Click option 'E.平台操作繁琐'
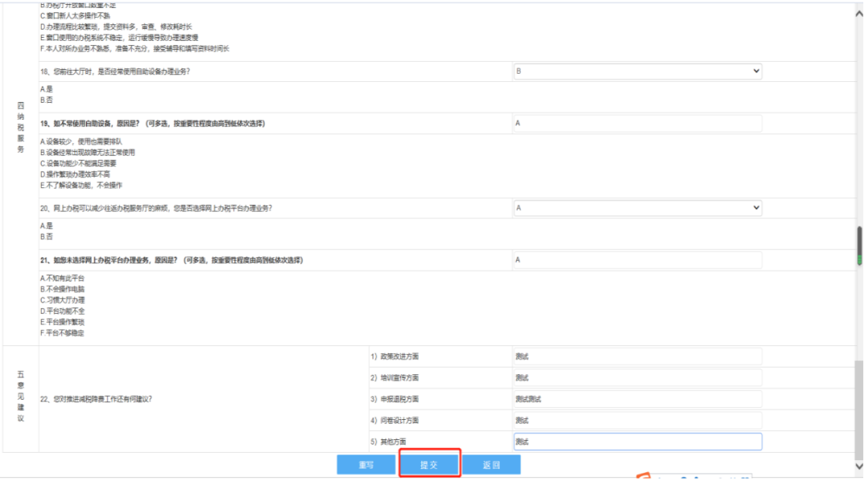The image size is (868, 485). pos(62,322)
